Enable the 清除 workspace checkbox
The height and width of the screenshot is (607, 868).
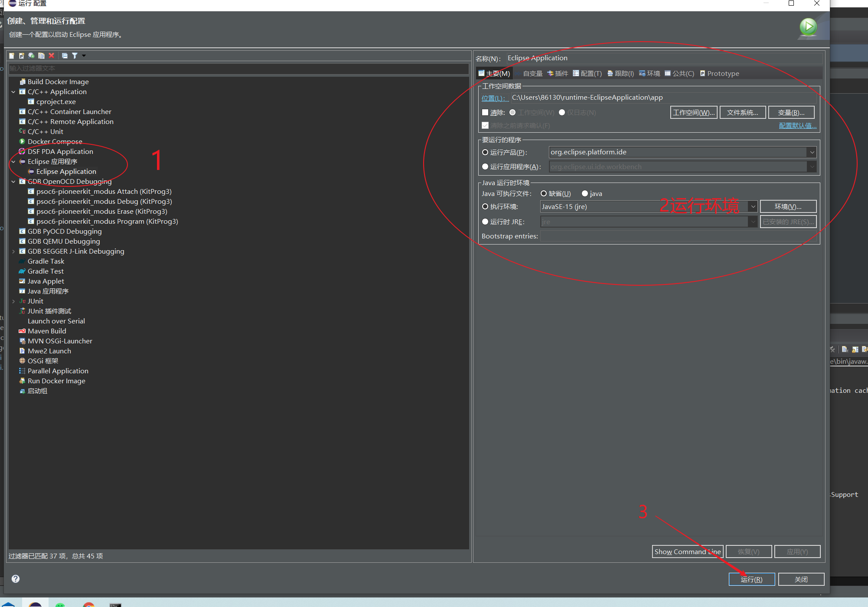pyautogui.click(x=485, y=112)
